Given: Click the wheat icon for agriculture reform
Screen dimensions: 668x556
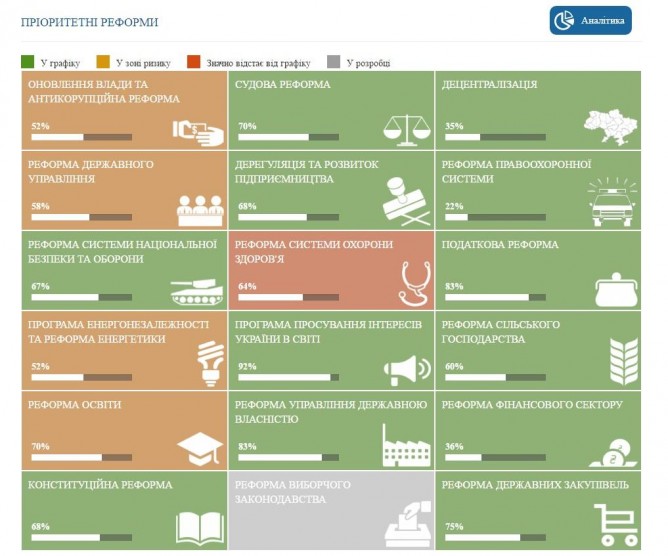Looking at the screenshot, I should [622, 362].
